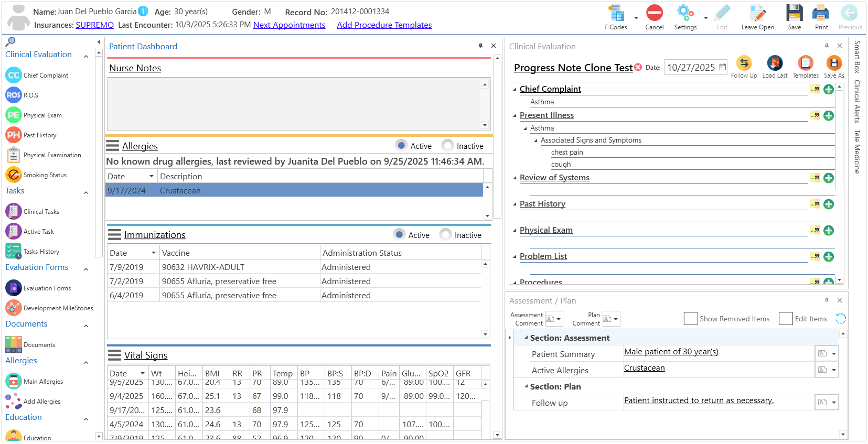Viewport: 868px width, 444px height.
Task: Click the Leave Open icon
Action: (757, 14)
